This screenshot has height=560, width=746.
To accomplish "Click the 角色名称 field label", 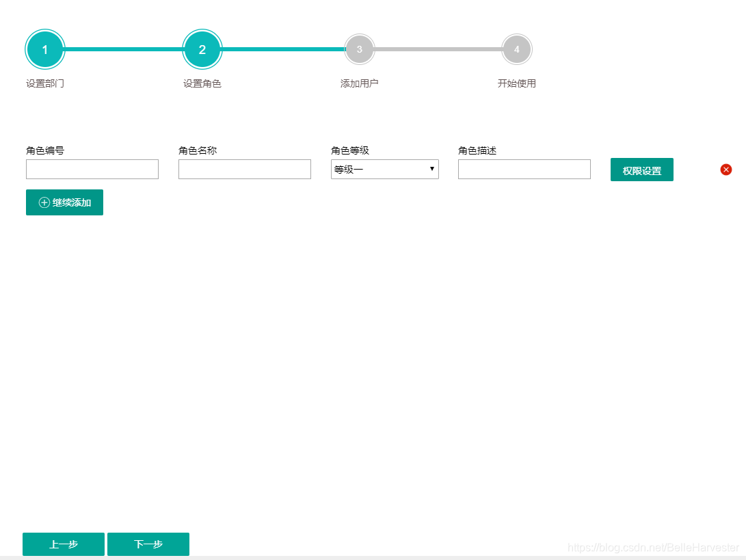I will coord(198,150).
